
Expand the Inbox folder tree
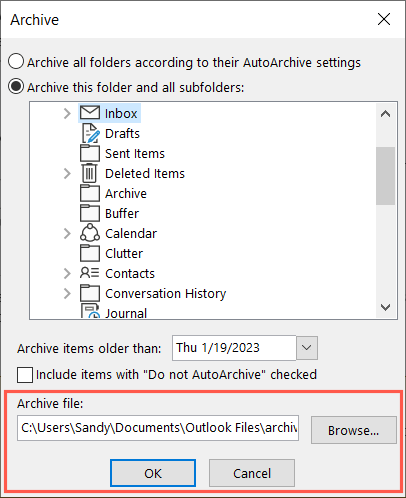67,113
